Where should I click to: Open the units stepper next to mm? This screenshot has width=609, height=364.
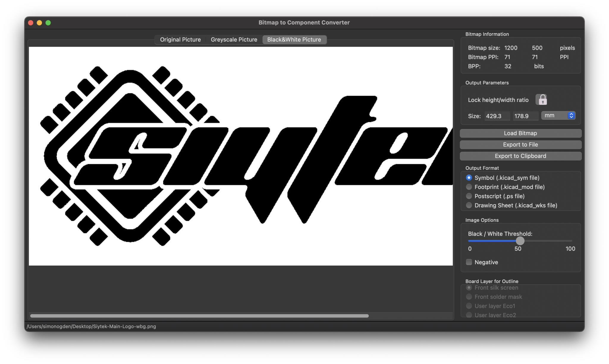571,115
